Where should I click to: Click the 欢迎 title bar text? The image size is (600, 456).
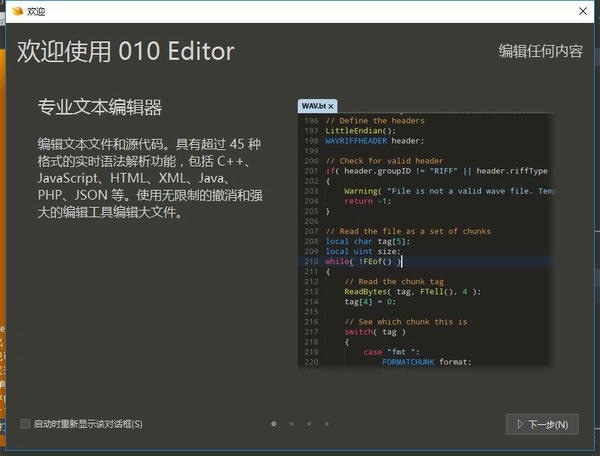coord(36,11)
